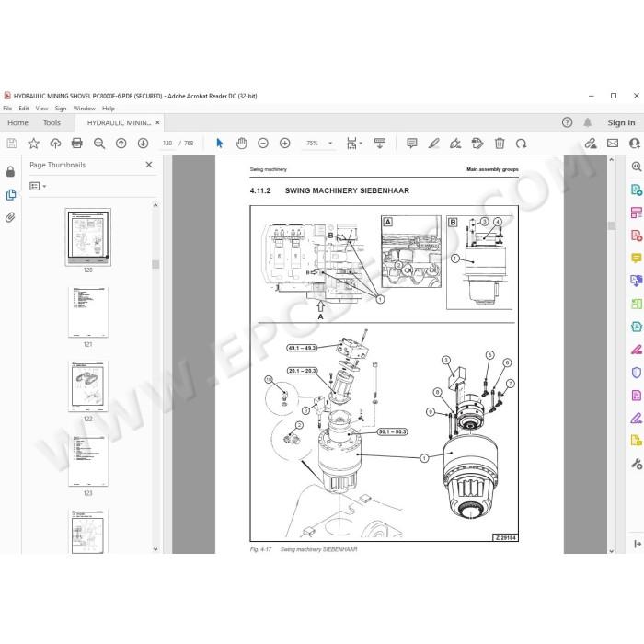Zoom in with plus circle icon
644x644 pixels.
(284, 144)
